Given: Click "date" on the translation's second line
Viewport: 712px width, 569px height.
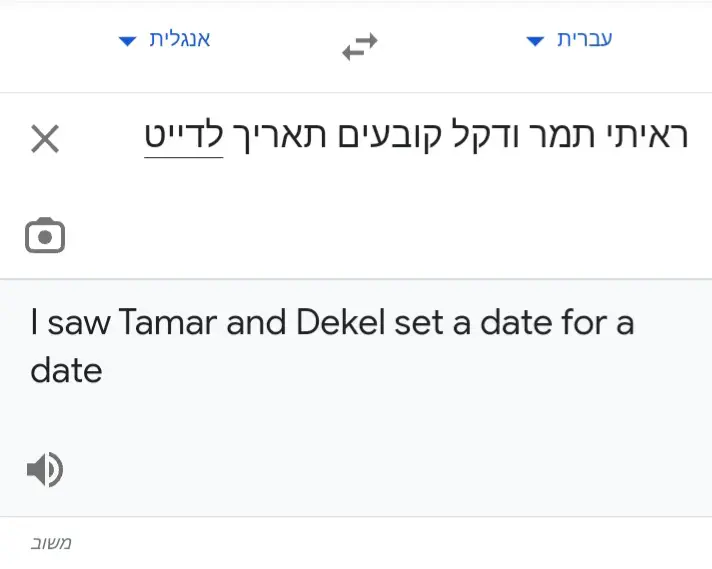Looking at the screenshot, I should (x=66, y=371).
